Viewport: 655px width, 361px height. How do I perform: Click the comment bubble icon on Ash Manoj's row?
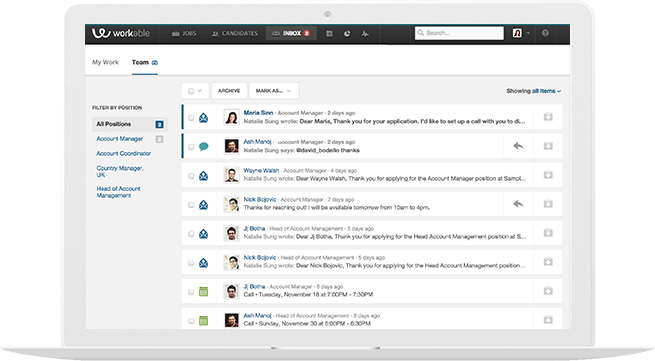[203, 147]
